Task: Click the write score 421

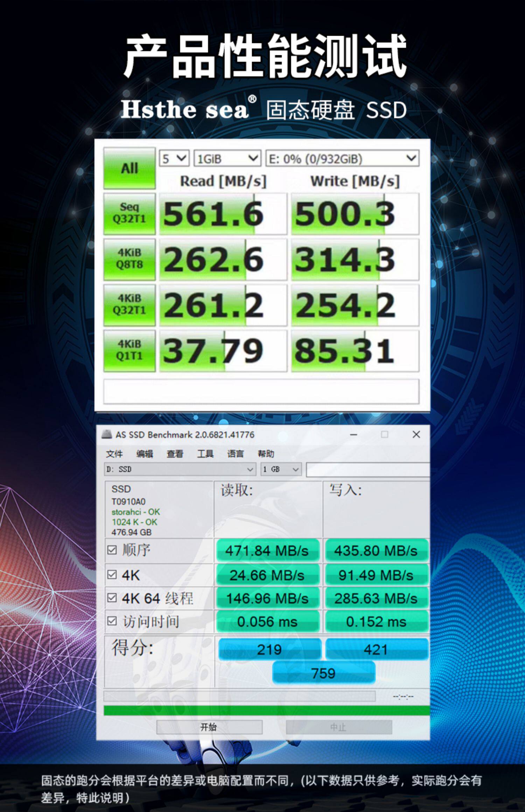Action: pos(377,649)
